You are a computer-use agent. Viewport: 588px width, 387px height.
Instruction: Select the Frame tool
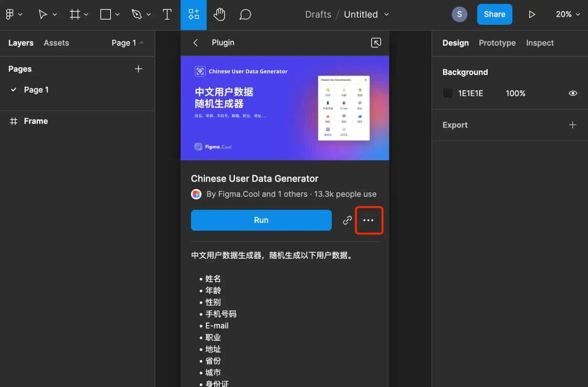point(74,15)
